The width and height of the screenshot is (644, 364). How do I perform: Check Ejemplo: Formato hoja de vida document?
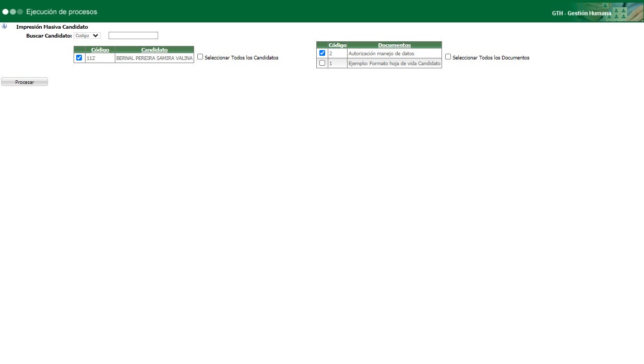click(x=322, y=63)
